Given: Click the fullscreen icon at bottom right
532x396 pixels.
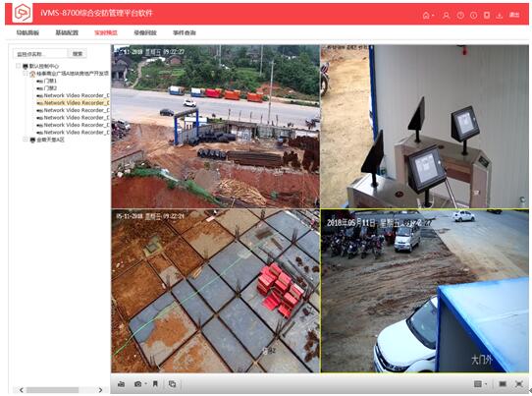Looking at the screenshot, I should (519, 384).
